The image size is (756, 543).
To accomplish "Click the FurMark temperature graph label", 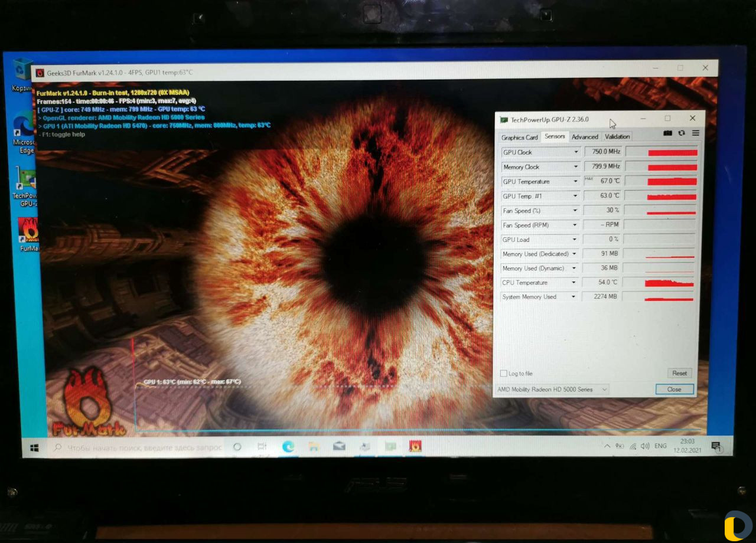I will tap(192, 382).
